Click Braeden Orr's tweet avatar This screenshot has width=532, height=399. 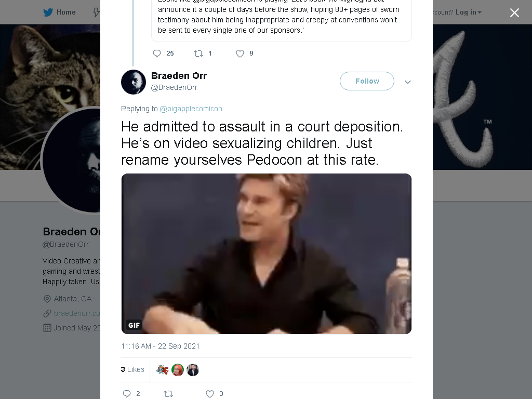[134, 82]
